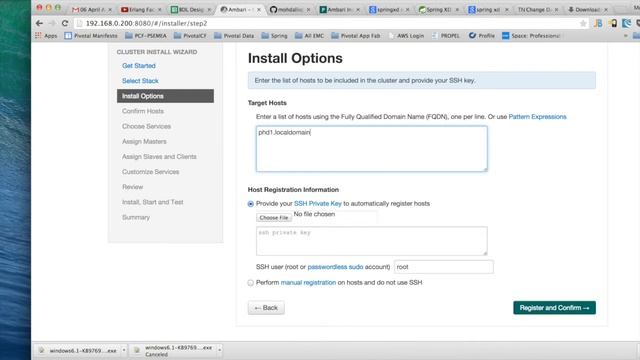
Task: Click Review wizard step
Action: (x=133, y=187)
